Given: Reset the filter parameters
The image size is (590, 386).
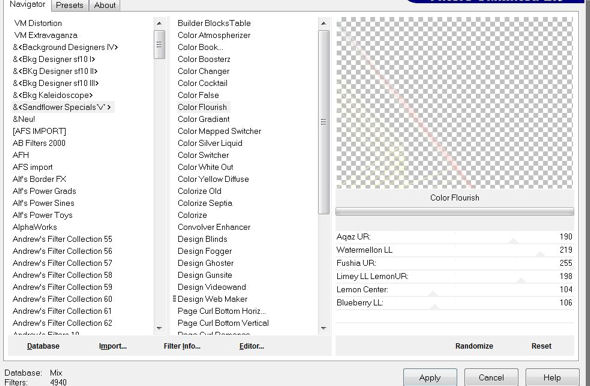Looking at the screenshot, I should pyautogui.click(x=541, y=346).
